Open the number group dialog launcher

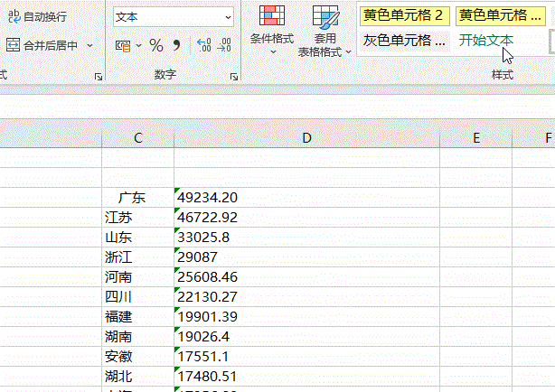coord(234,77)
